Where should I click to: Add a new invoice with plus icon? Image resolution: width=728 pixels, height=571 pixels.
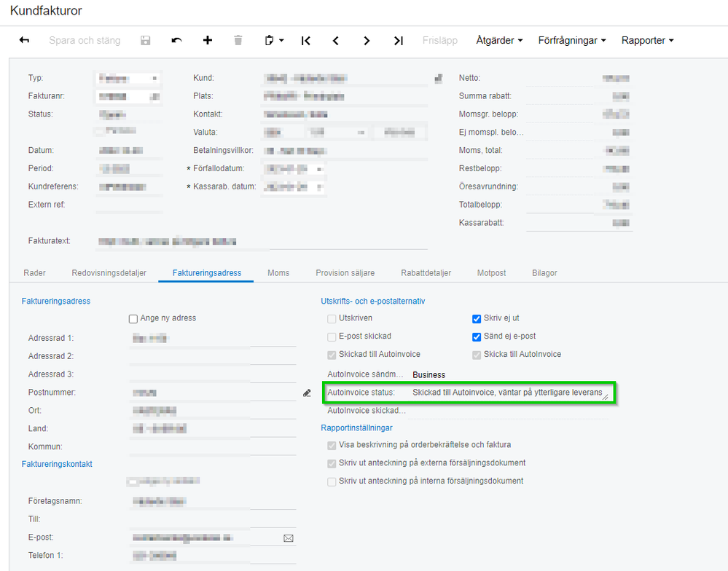point(208,40)
